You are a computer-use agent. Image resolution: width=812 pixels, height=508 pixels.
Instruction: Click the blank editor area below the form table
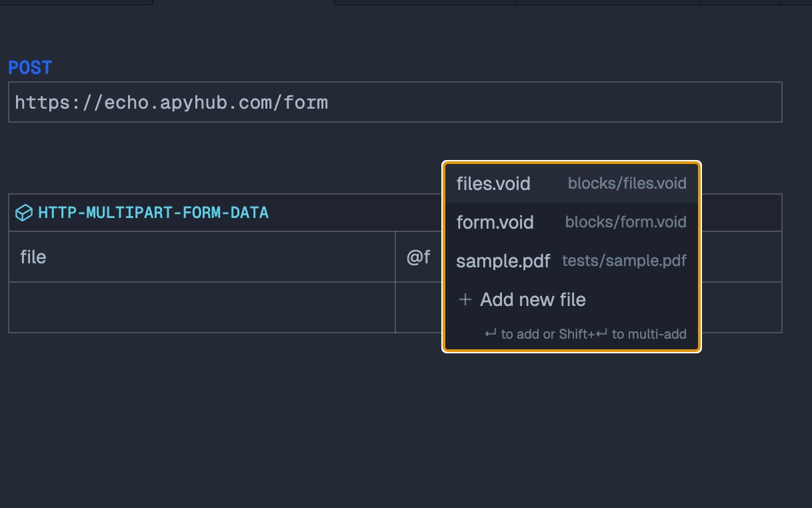[400, 420]
